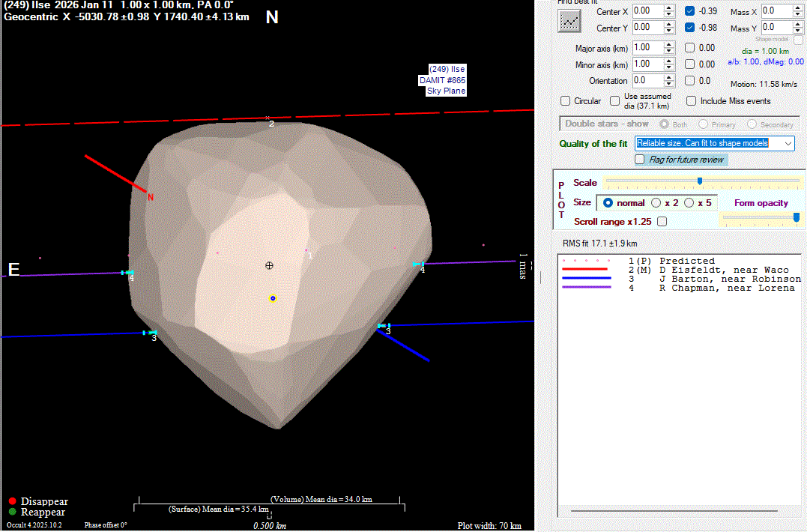Viewport: 807px width, 532px height.
Task: Enable Use assumed dia (37.1 km)
Action: point(614,101)
